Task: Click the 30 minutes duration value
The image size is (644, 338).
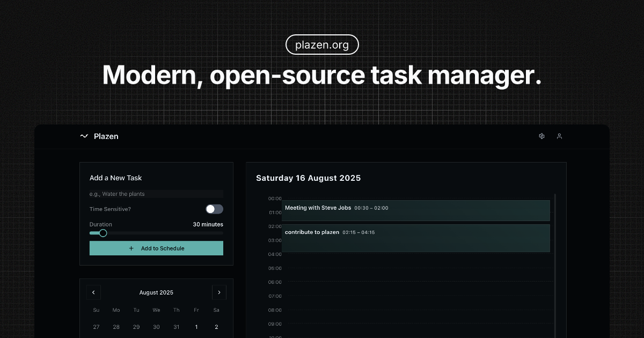Action: (x=208, y=224)
